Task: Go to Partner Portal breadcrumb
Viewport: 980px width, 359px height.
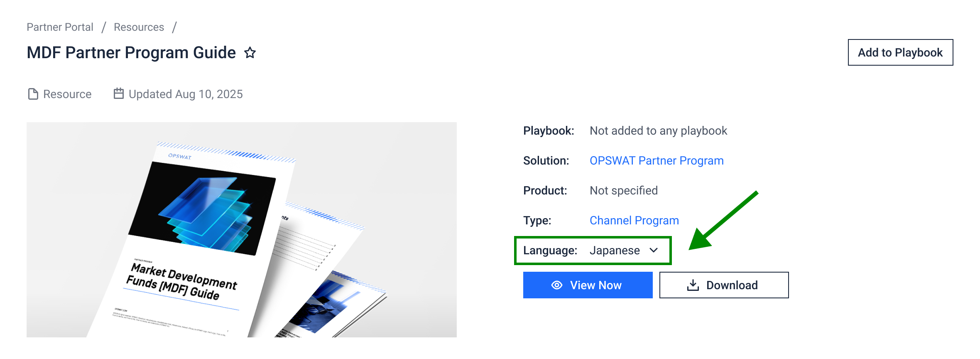Action: (x=60, y=27)
